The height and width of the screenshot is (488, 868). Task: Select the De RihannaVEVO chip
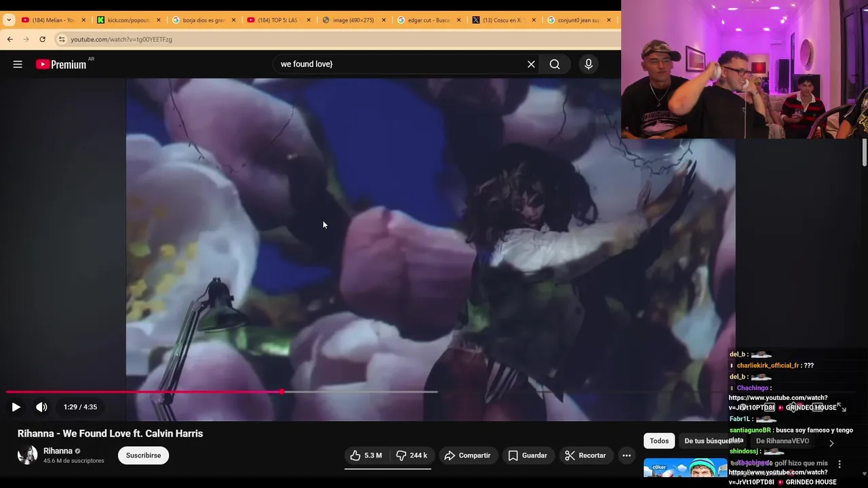click(x=783, y=441)
